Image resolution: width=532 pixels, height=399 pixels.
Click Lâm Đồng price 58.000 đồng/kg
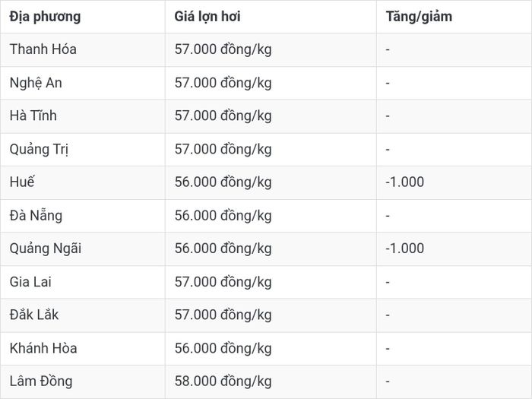click(223, 382)
